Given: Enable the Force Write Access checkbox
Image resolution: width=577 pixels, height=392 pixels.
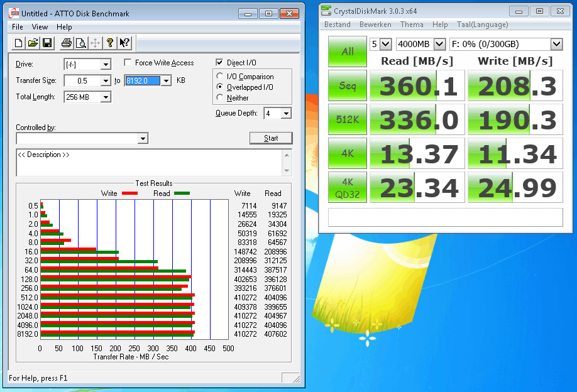Looking at the screenshot, I should tap(128, 63).
